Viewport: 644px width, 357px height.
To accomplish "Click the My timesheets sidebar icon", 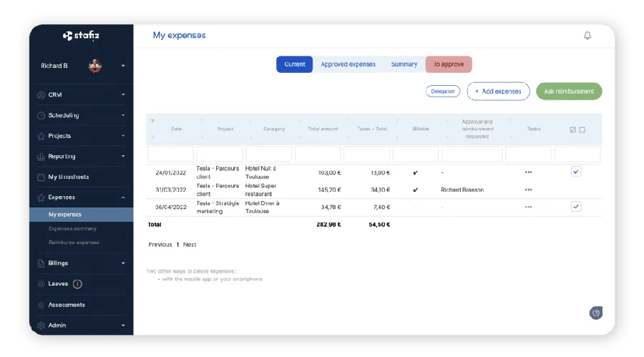I will [x=41, y=177].
